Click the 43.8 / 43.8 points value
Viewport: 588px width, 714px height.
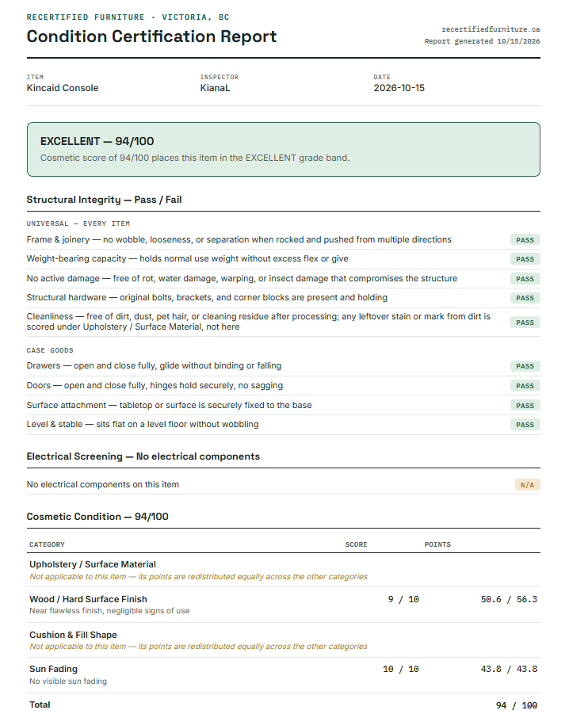[509, 669]
